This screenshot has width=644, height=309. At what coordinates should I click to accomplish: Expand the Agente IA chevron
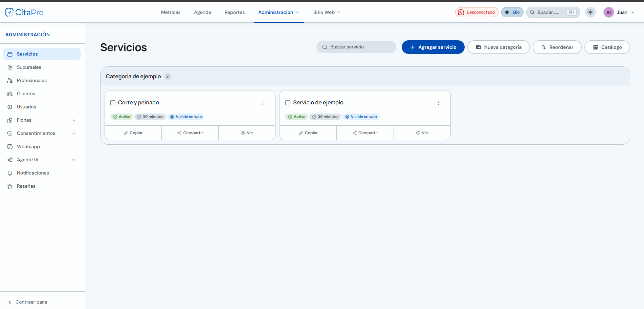click(x=74, y=160)
